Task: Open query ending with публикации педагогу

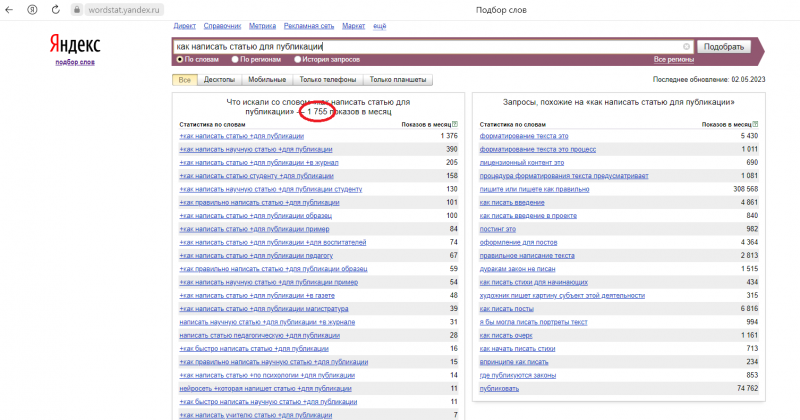Action: [x=256, y=256]
